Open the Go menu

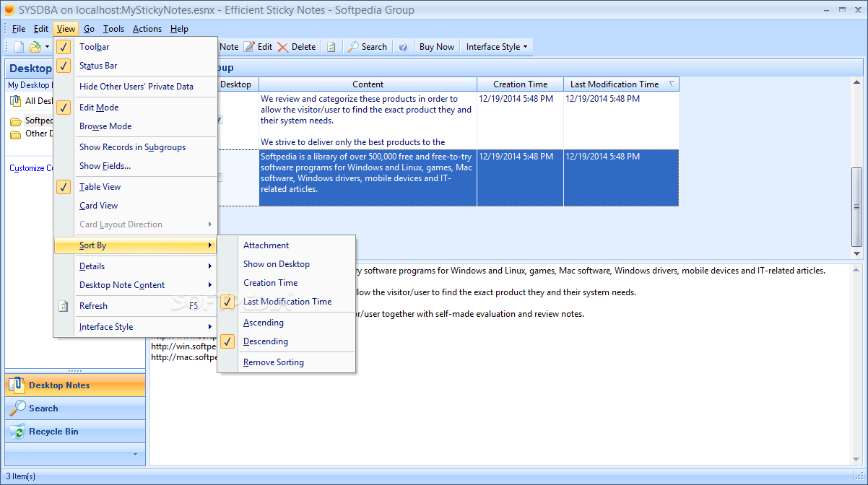89,29
